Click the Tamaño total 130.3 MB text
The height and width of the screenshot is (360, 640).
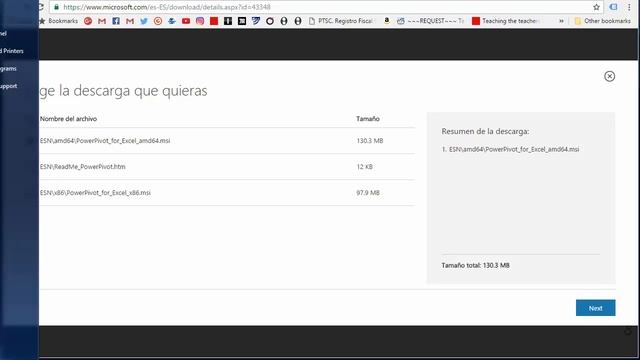475,265
